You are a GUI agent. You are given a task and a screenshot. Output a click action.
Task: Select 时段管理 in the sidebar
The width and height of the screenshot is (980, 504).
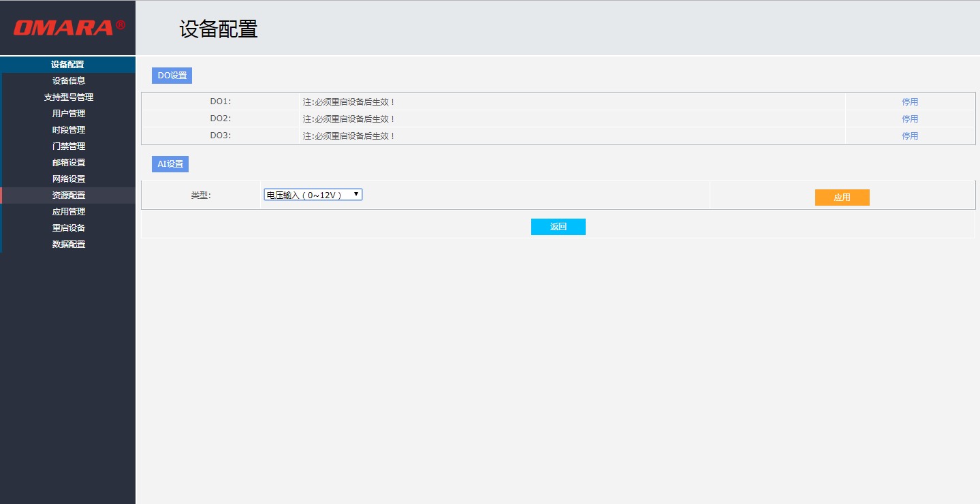point(69,130)
